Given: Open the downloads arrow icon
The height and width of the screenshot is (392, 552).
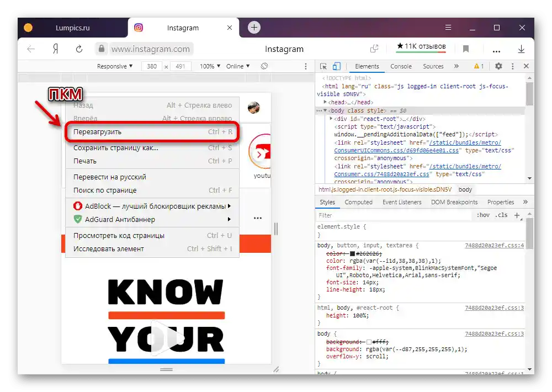Looking at the screenshot, I should click(522, 49).
